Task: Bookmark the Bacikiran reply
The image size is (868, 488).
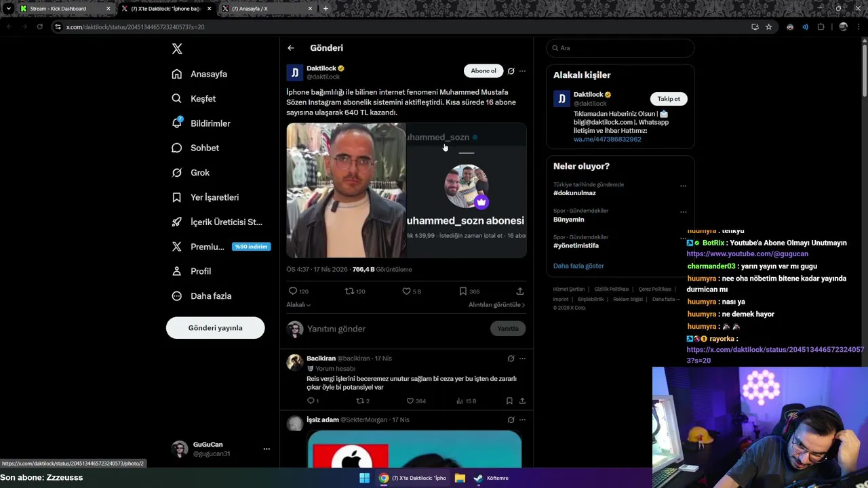Action: [x=509, y=401]
